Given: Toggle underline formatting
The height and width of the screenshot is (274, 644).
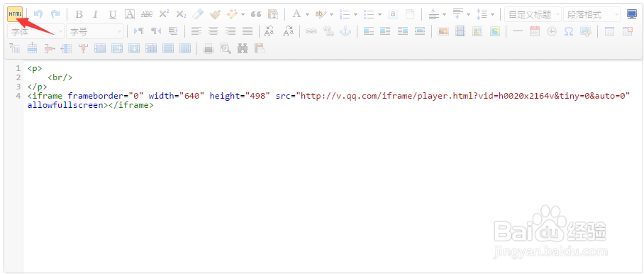Looking at the screenshot, I should pos(113,15).
